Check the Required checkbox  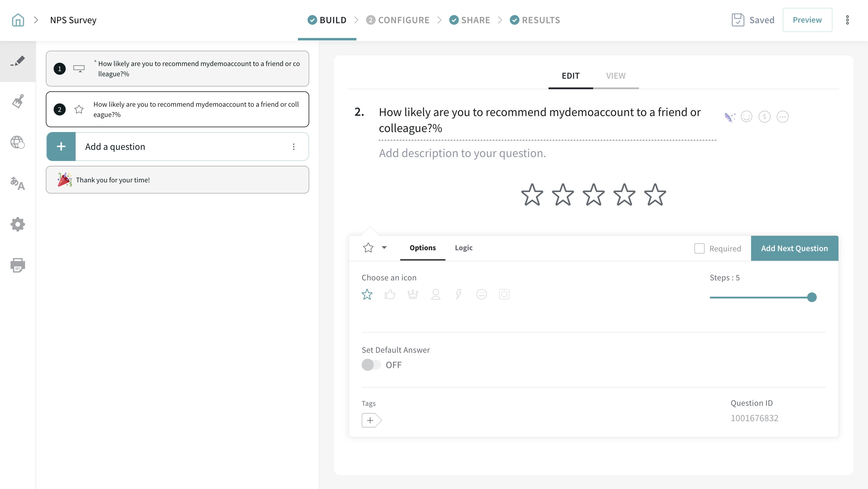(699, 248)
